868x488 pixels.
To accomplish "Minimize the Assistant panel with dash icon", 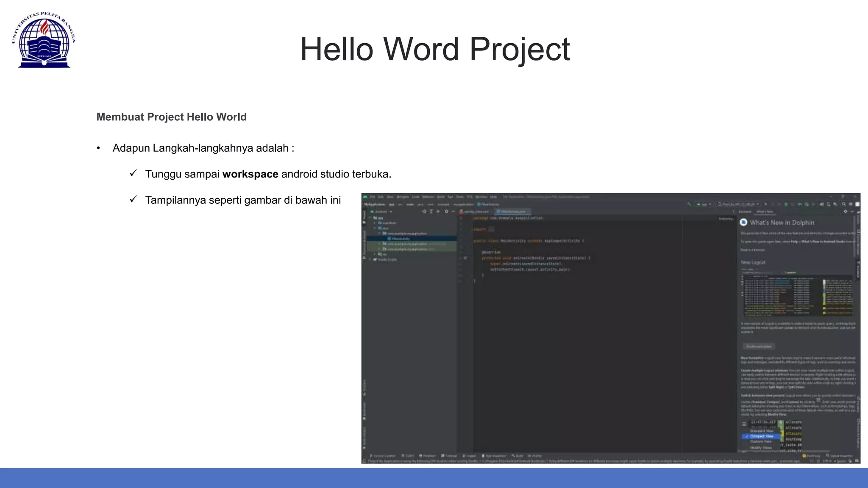I will coord(852,211).
